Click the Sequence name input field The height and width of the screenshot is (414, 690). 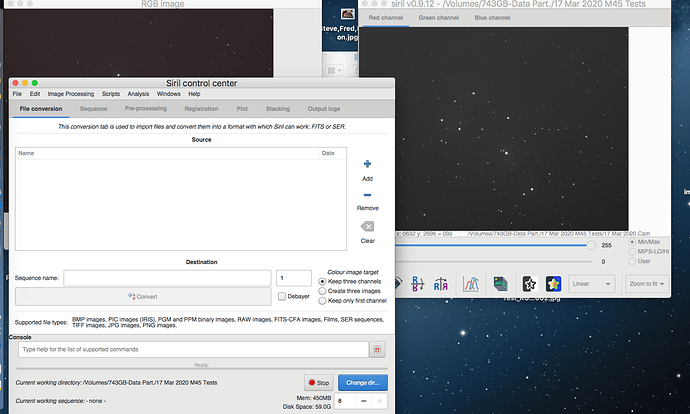click(x=167, y=278)
